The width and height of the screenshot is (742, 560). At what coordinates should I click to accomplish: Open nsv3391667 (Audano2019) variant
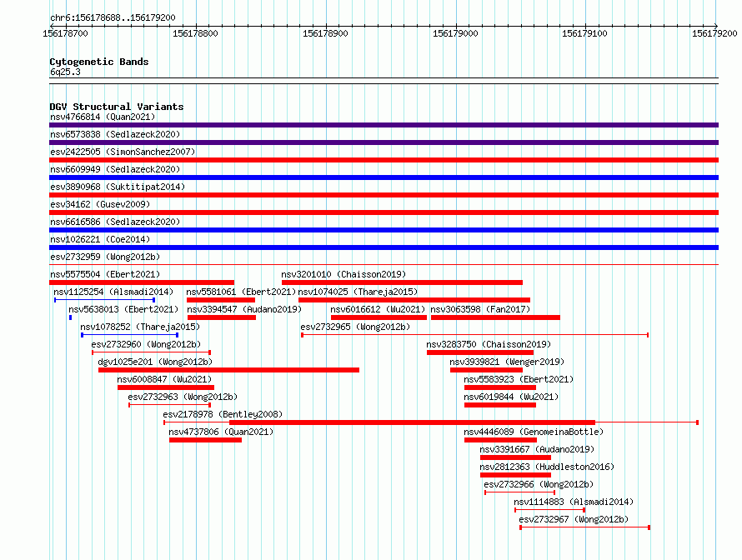(x=537, y=449)
